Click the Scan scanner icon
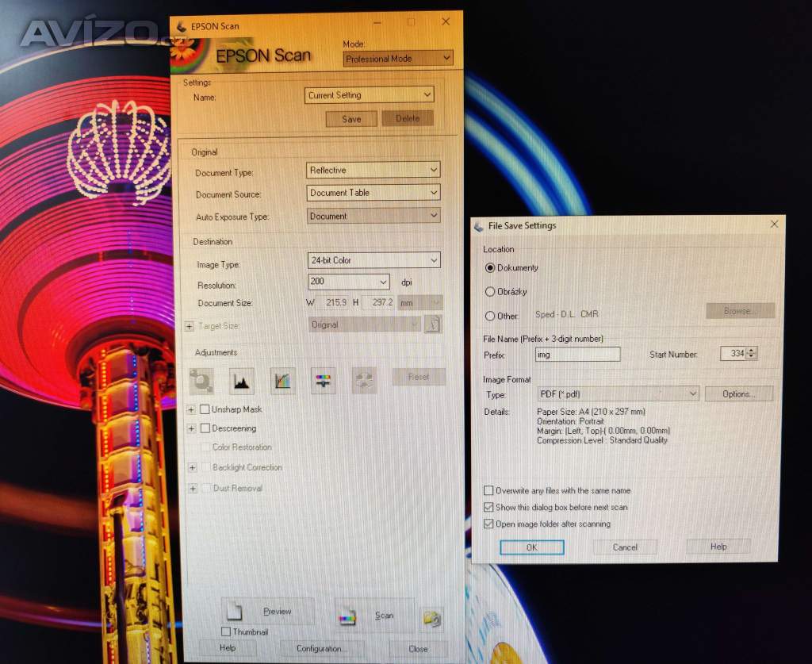Screen dimensions: 812x664 347,616
